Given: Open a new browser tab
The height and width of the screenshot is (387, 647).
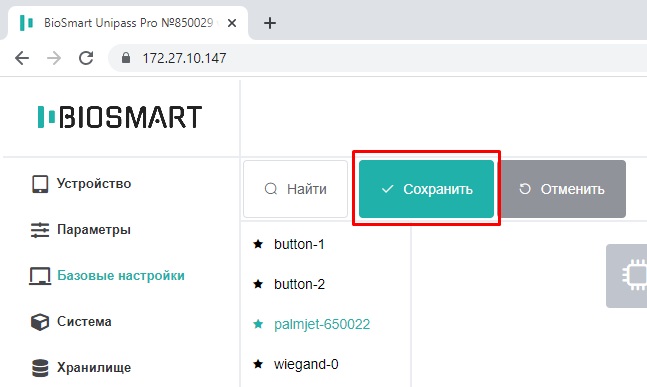Looking at the screenshot, I should click(270, 23).
